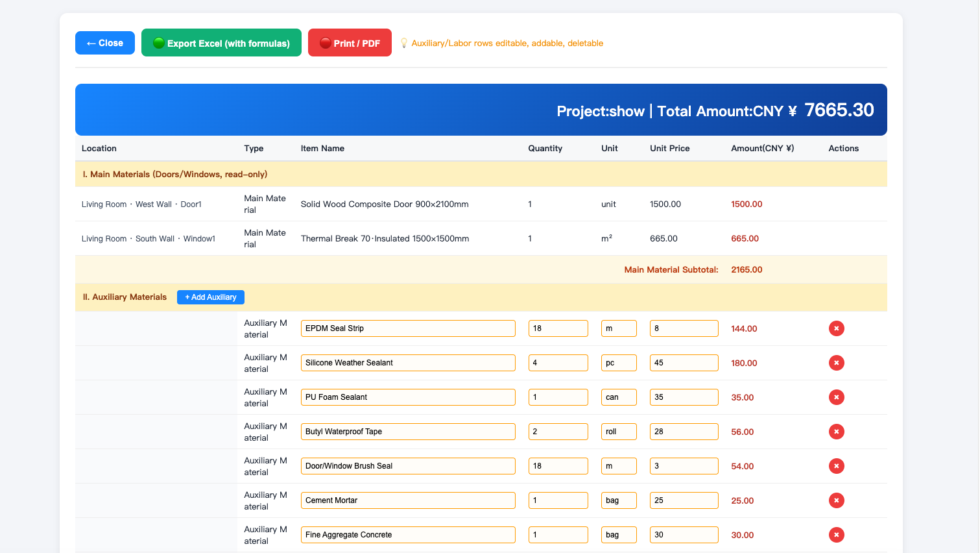
Task: Edit unit price of Door/Window Brush Seal
Action: coord(684,466)
